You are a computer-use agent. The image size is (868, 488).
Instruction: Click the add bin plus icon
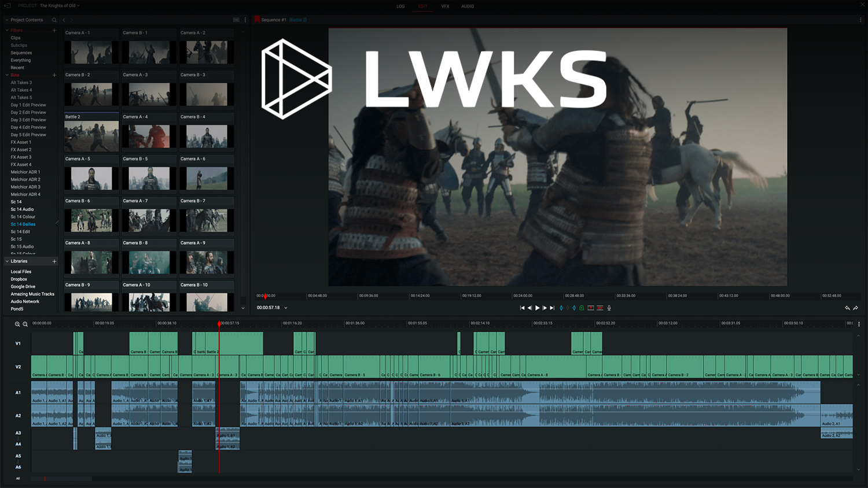(54, 75)
